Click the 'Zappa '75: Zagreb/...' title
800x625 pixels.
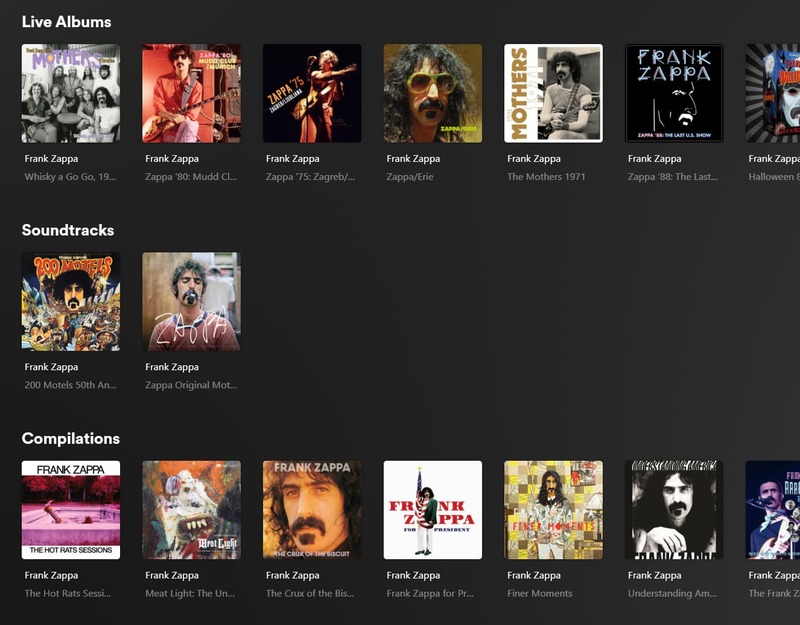coord(310,177)
